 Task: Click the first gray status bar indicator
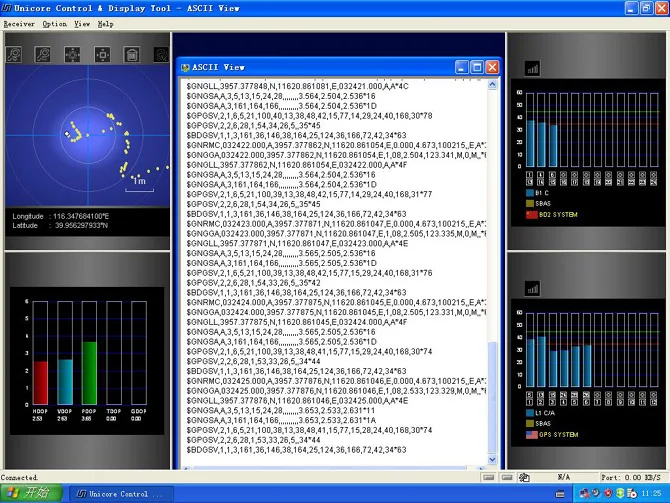pyautogui.click(x=488, y=477)
